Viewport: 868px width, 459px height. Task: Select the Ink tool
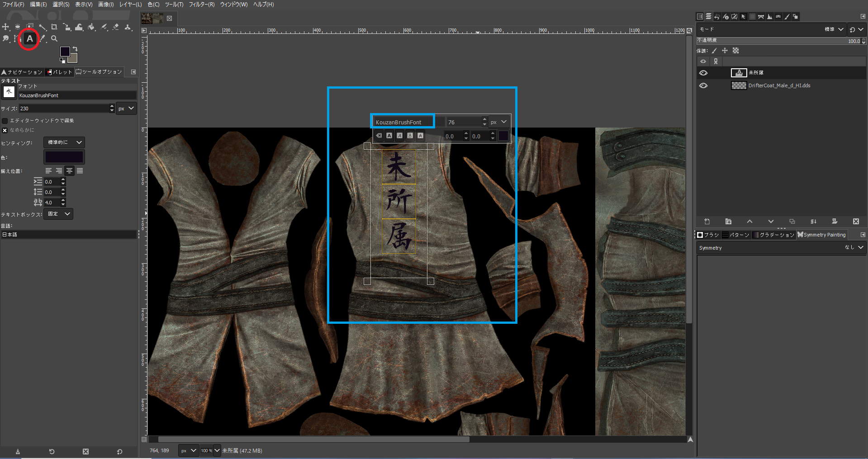point(104,27)
